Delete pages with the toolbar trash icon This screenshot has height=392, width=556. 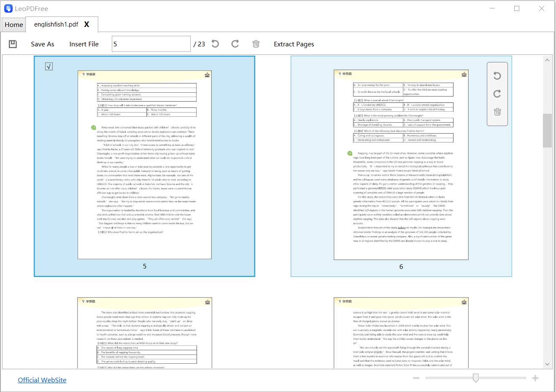point(256,44)
